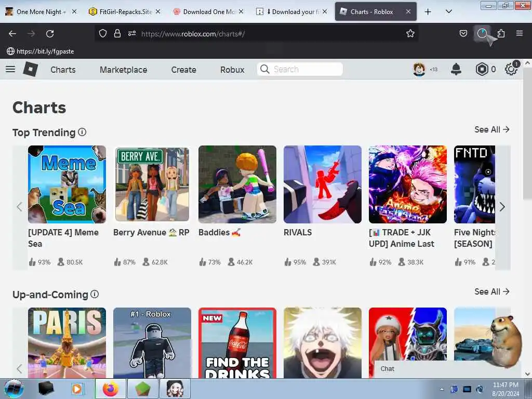Open the RIVALS game title link

[298, 232]
